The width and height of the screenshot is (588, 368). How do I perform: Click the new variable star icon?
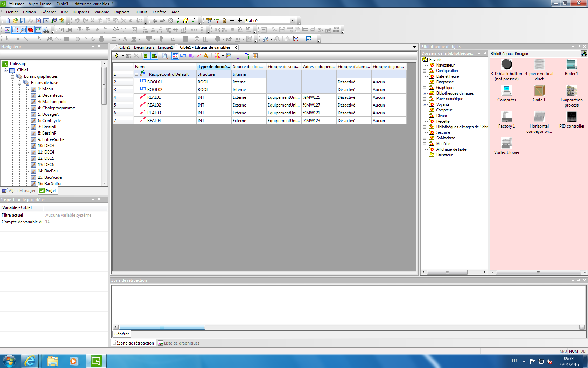(117, 56)
